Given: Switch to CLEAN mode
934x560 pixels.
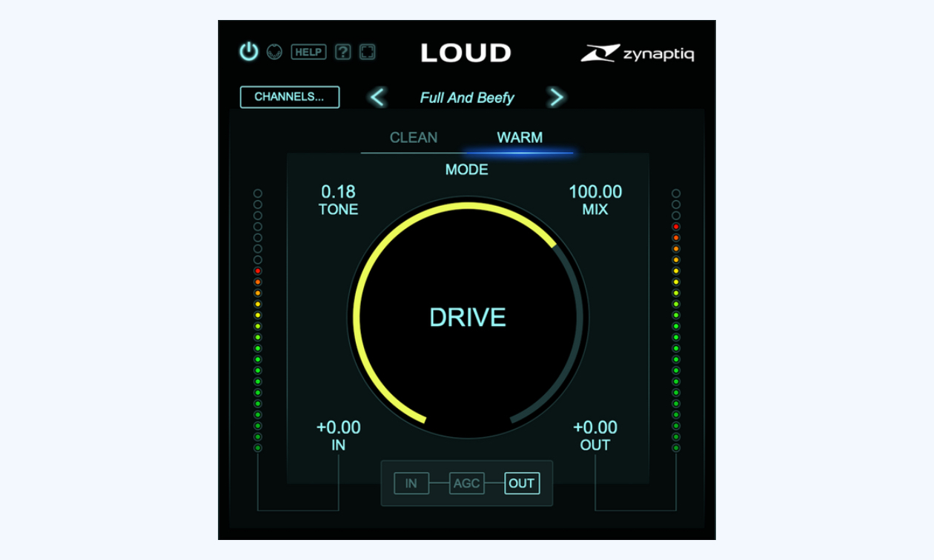Looking at the screenshot, I should pos(414,138).
